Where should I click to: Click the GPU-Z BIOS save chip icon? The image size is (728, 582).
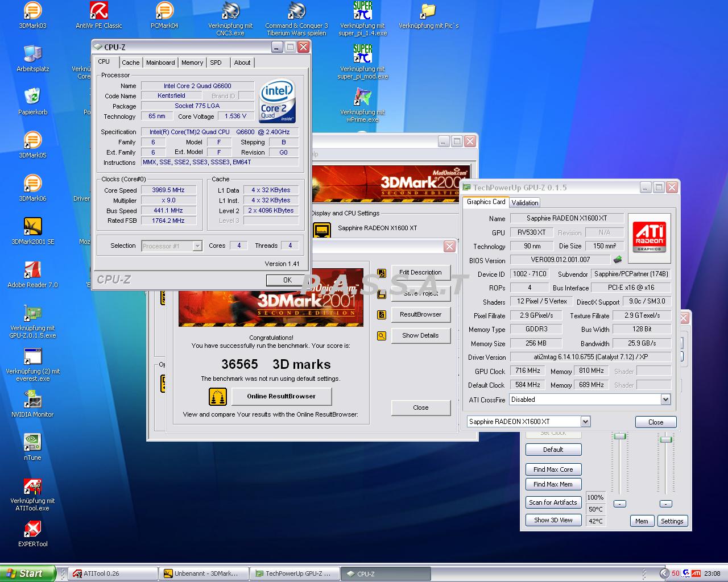[617, 260]
